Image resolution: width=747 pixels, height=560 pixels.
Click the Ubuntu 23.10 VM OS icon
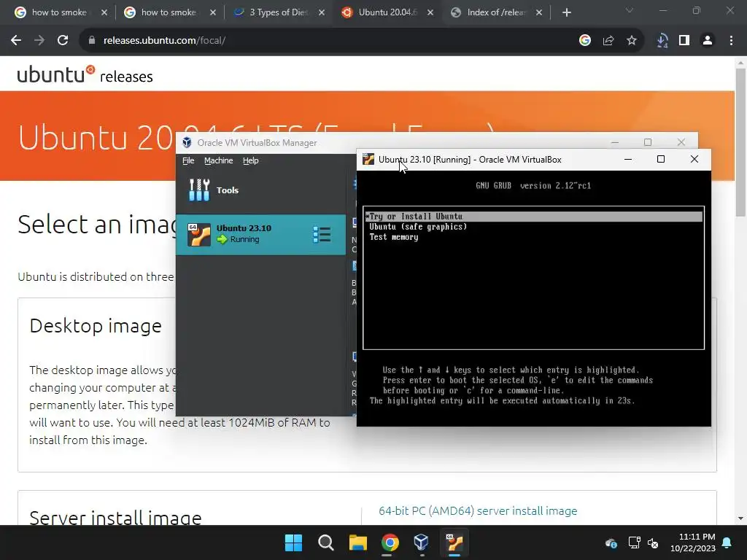(x=198, y=234)
